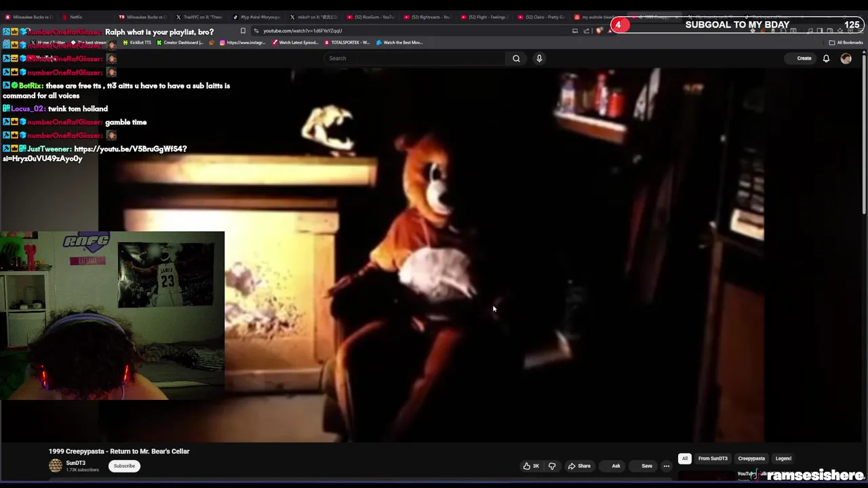This screenshot has width=868, height=488.
Task: Open KickBot TTS bookmark
Action: tap(137, 43)
